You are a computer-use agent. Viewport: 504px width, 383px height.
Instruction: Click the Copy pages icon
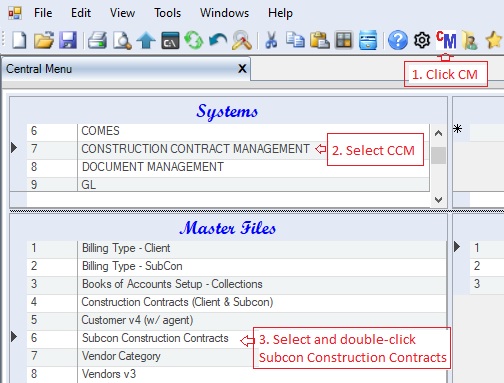295,40
